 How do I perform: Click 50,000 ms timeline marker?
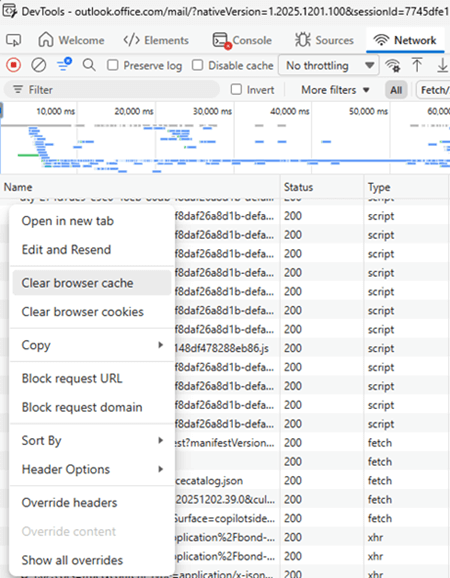coord(369,111)
